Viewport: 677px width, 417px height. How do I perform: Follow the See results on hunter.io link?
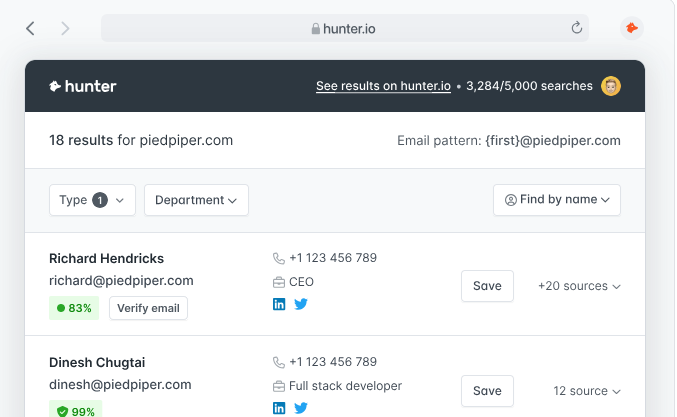coord(383,86)
